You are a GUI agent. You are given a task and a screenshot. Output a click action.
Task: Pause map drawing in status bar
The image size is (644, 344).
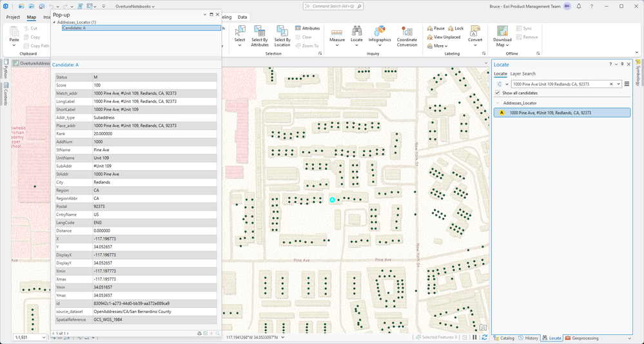(x=475, y=338)
